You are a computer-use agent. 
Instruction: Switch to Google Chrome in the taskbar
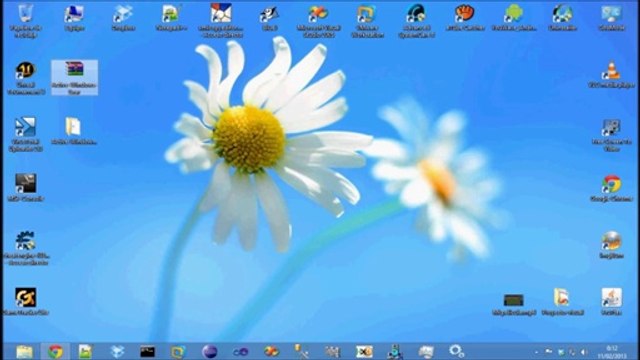point(56,351)
